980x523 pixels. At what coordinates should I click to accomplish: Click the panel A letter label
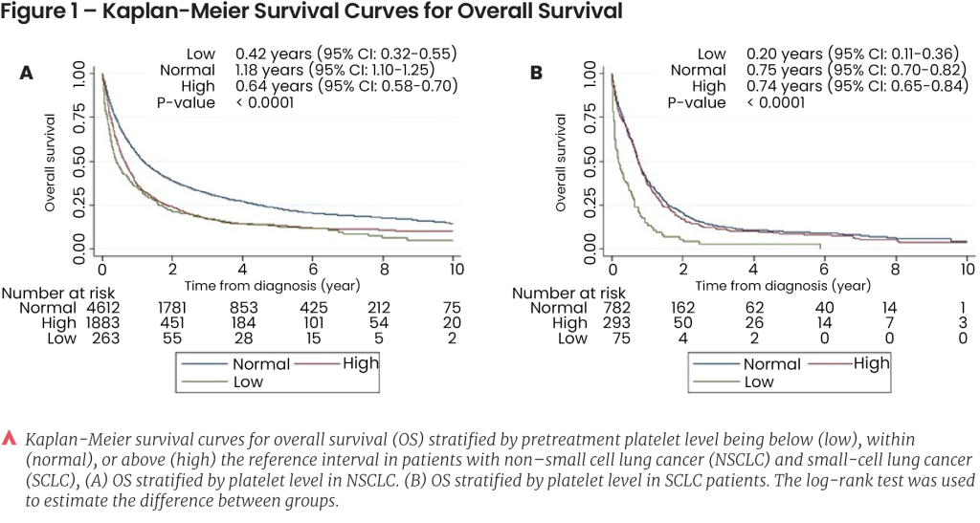pyautogui.click(x=27, y=73)
